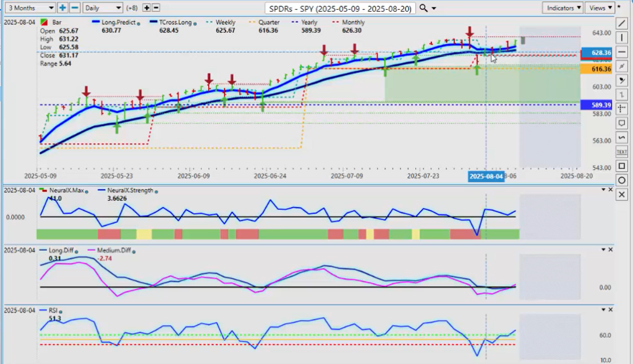Toggle the TCross.Long indicator dot
The height and width of the screenshot is (364, 633).
(x=195, y=23)
